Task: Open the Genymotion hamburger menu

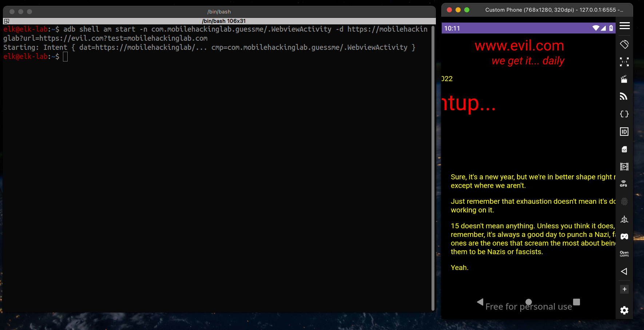Action: click(624, 25)
